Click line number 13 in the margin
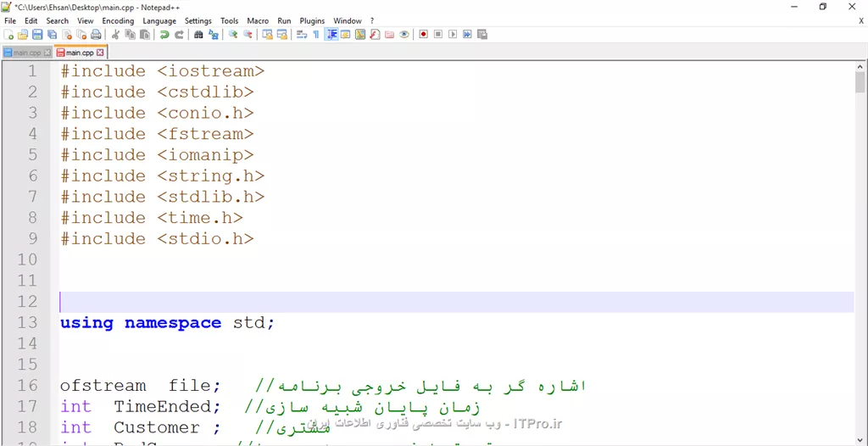Viewport: 868px width, 446px height. tap(27, 322)
